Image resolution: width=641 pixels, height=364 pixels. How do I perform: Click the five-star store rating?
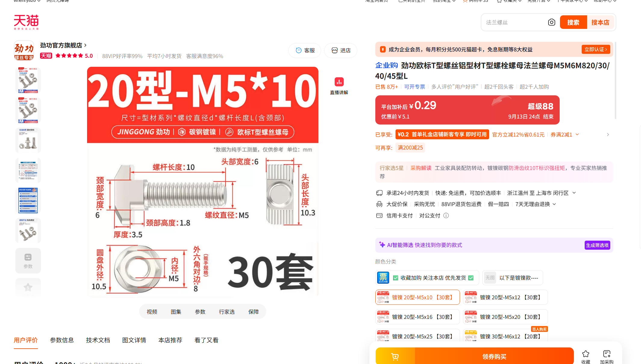click(69, 56)
